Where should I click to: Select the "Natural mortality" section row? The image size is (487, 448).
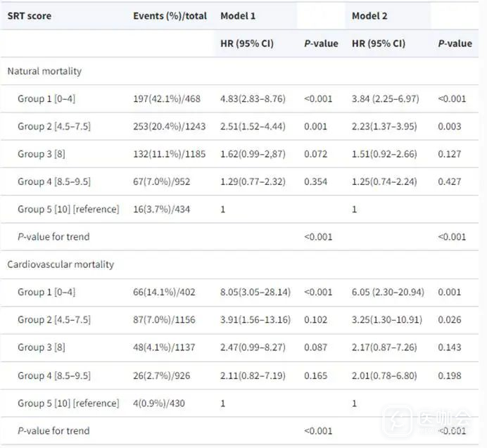coord(44,71)
